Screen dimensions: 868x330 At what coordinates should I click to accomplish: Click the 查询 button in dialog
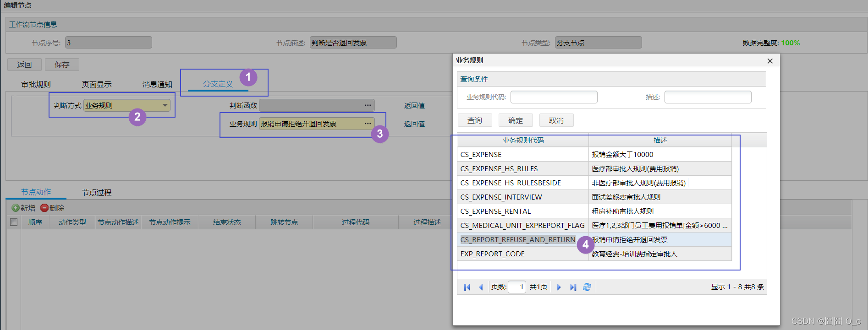(475, 120)
